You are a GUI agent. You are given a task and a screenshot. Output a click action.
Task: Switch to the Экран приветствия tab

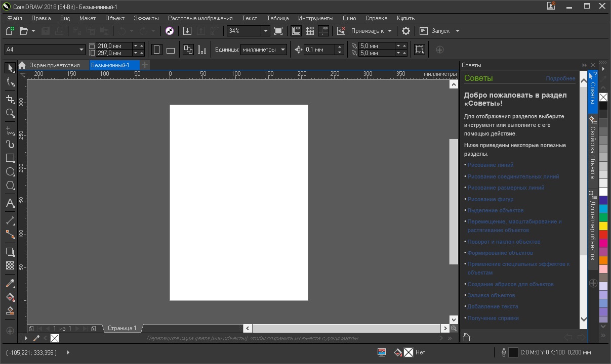[x=54, y=65]
